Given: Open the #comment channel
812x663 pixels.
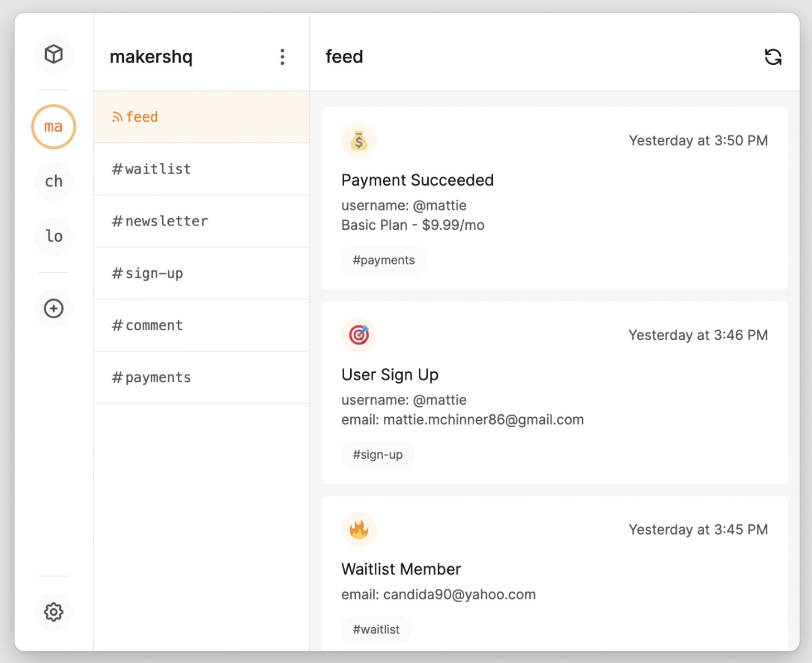Looking at the screenshot, I should 201,325.
